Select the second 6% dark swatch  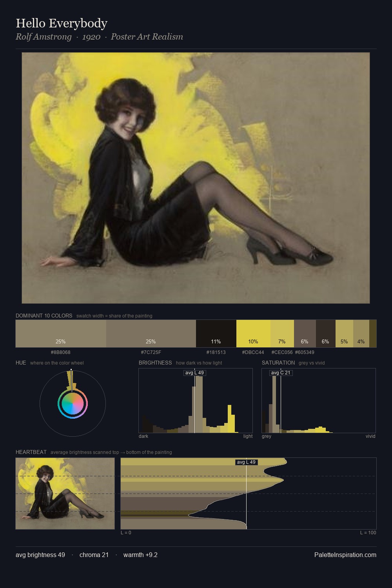coord(326,334)
